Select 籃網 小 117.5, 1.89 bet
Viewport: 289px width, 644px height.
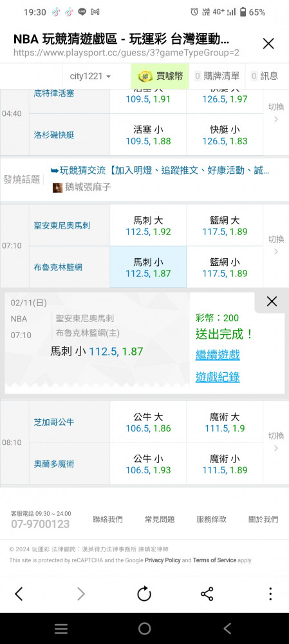(225, 267)
